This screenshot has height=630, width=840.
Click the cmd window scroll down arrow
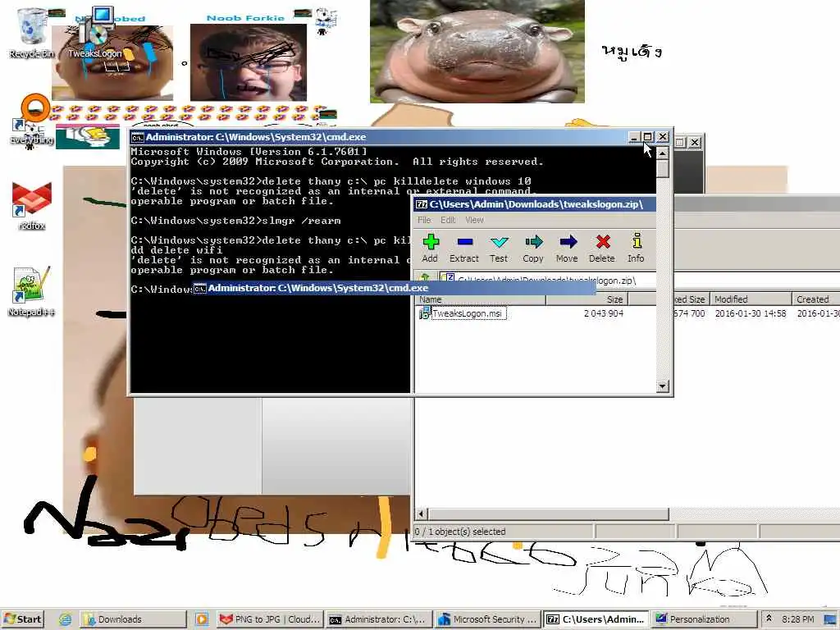pyautogui.click(x=663, y=386)
